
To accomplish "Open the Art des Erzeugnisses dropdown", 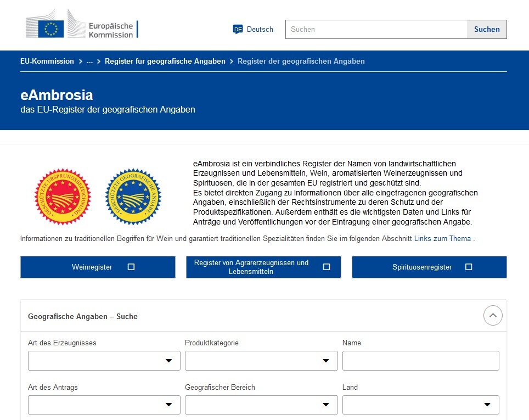I will [104, 361].
